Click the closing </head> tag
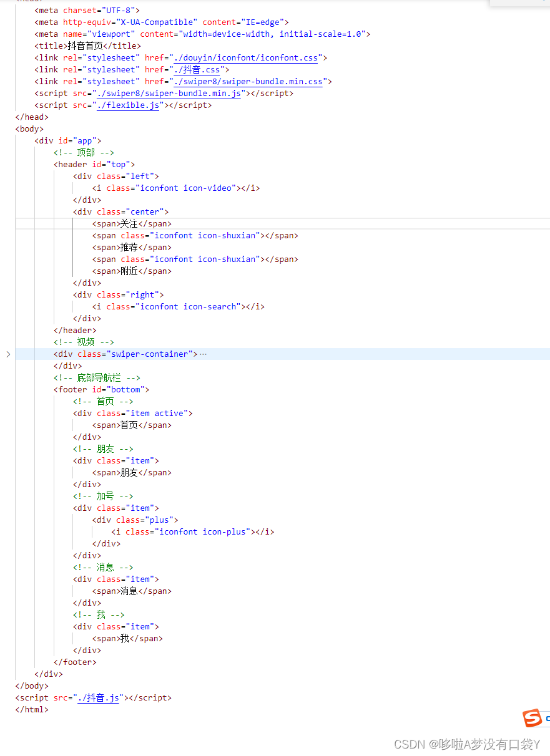The image size is (550, 756). [32, 117]
